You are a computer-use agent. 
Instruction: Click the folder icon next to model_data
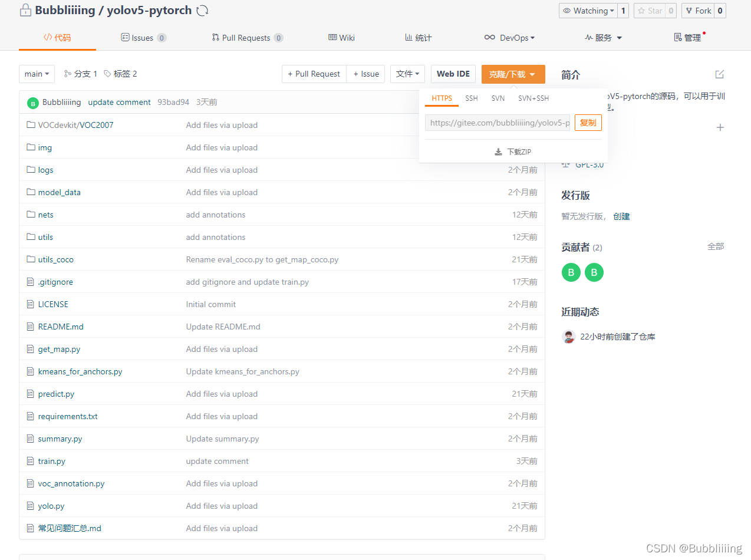pos(31,192)
